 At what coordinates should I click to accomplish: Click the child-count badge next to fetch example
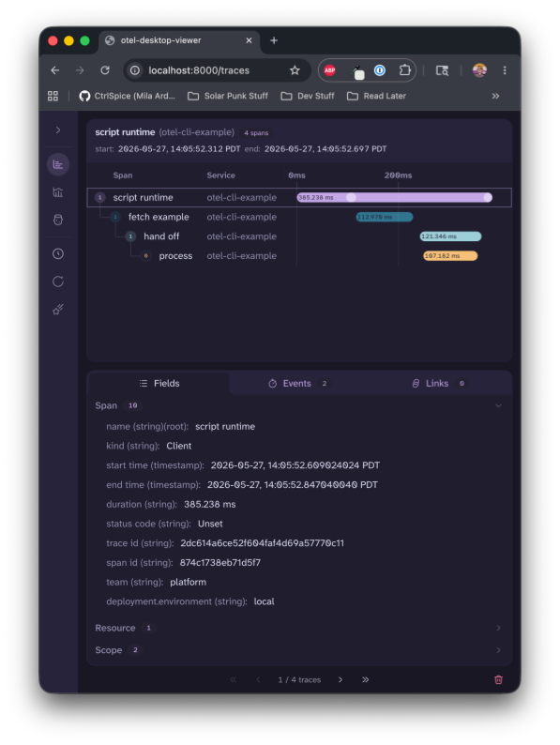pos(115,217)
